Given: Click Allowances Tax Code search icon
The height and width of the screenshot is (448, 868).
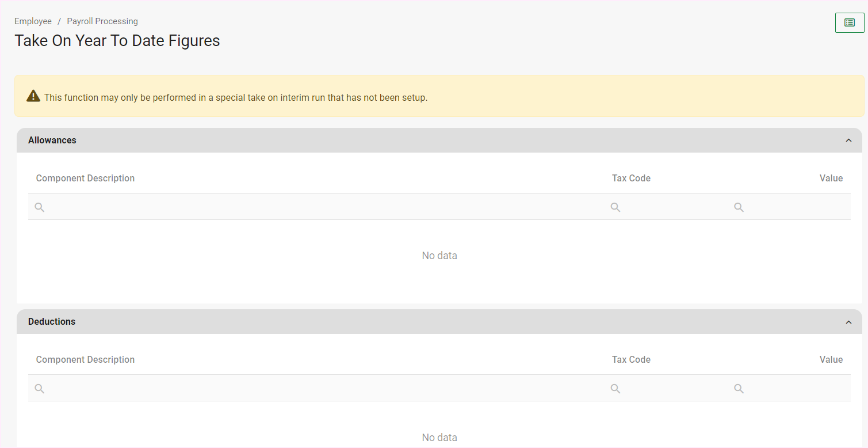Looking at the screenshot, I should coord(615,207).
